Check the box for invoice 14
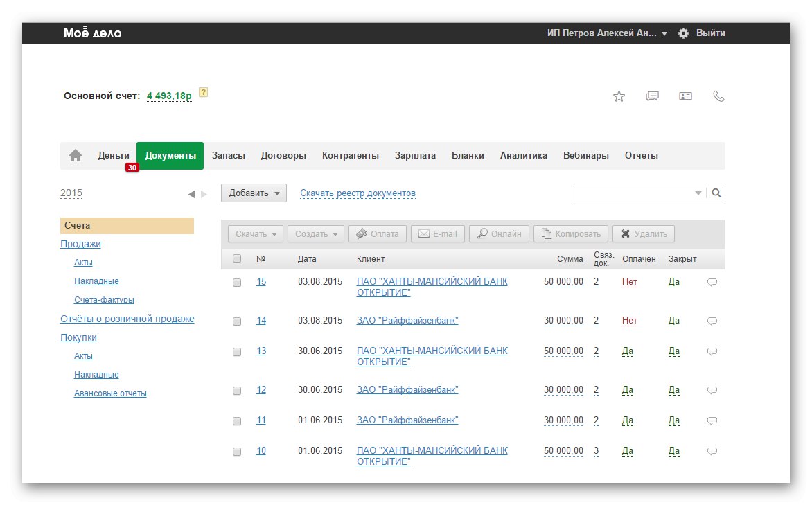The image size is (812, 505). (x=237, y=321)
